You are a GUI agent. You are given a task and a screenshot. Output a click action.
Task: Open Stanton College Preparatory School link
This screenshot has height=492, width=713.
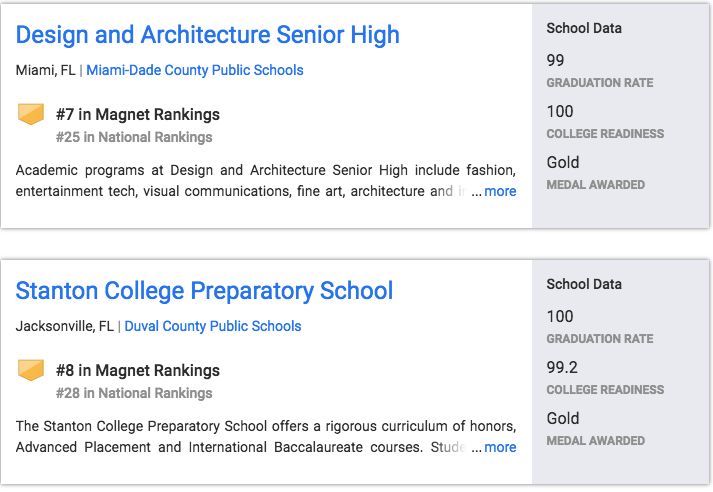click(204, 291)
